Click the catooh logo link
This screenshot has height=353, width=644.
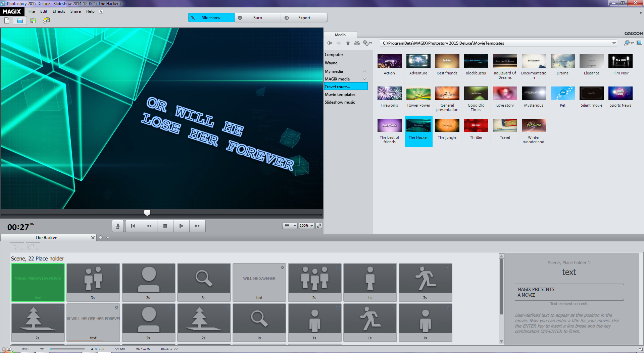coord(633,34)
